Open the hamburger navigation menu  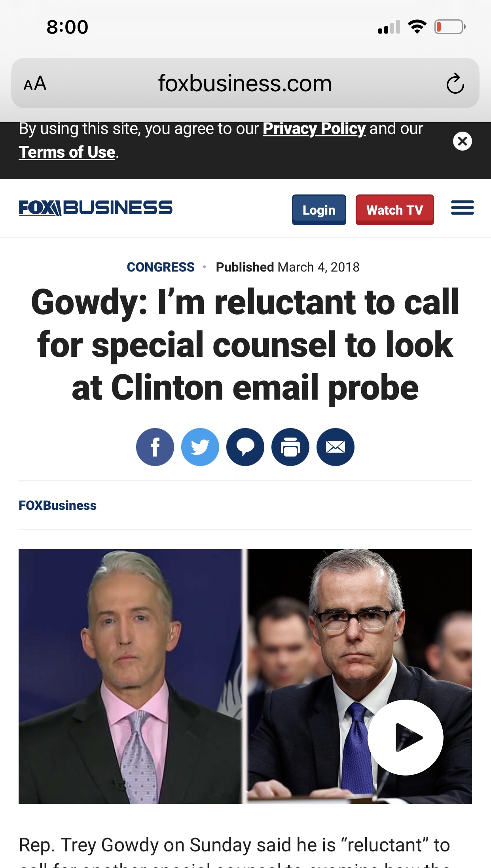462,208
